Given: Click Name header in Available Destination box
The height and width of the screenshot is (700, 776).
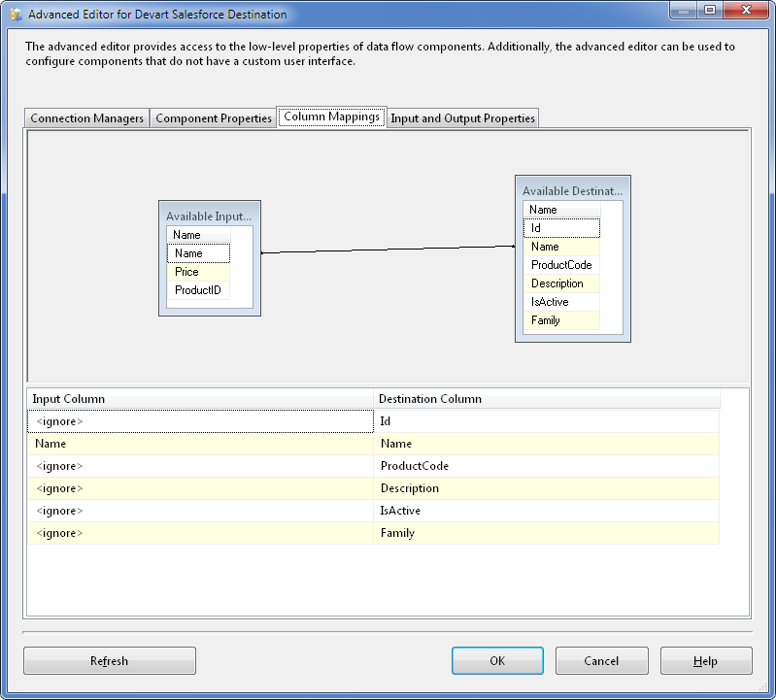Looking at the screenshot, I should [561, 210].
